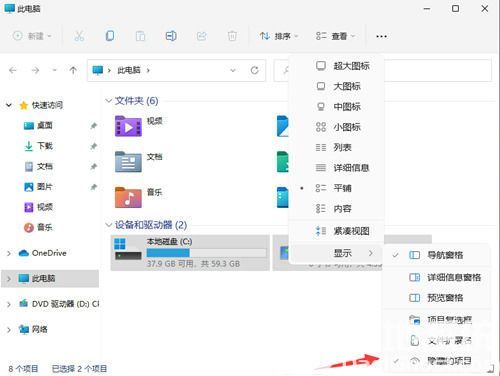Choose 小图标 view option
The width and height of the screenshot is (500, 376).
coord(337,127)
